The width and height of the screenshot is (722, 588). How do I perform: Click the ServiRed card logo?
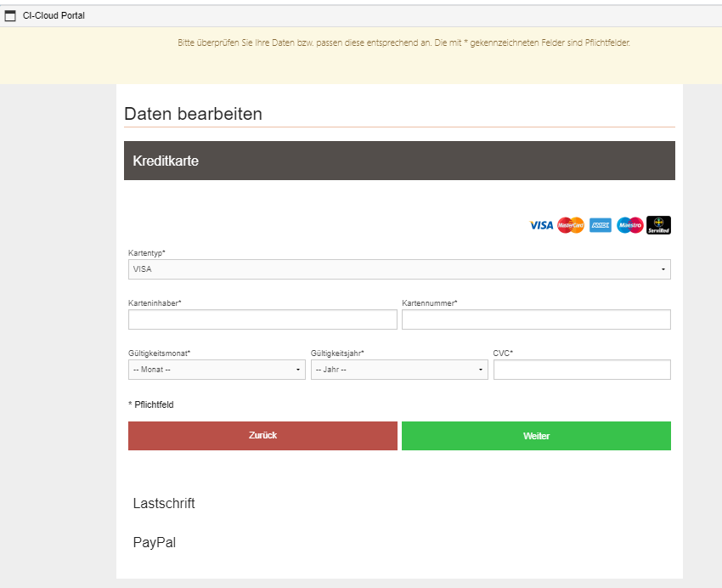658,225
